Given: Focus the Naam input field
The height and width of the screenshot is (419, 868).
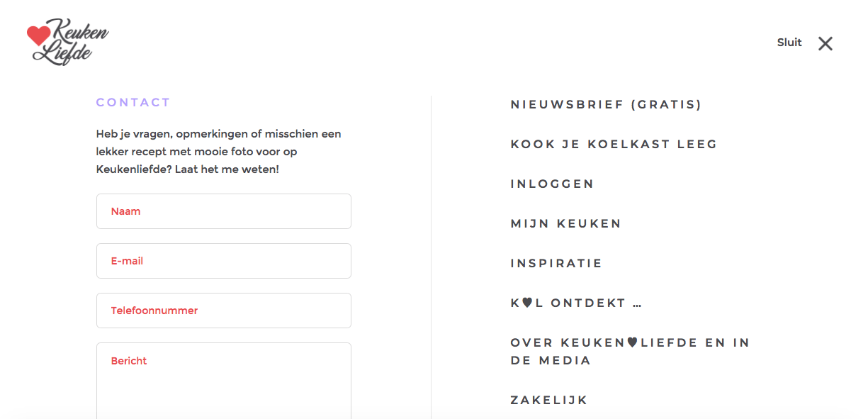Looking at the screenshot, I should tap(224, 211).
